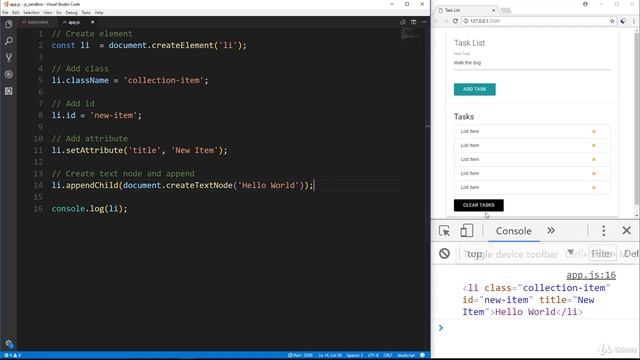
Task: Click errors and warnings count in status bar
Action: click(x=12, y=356)
